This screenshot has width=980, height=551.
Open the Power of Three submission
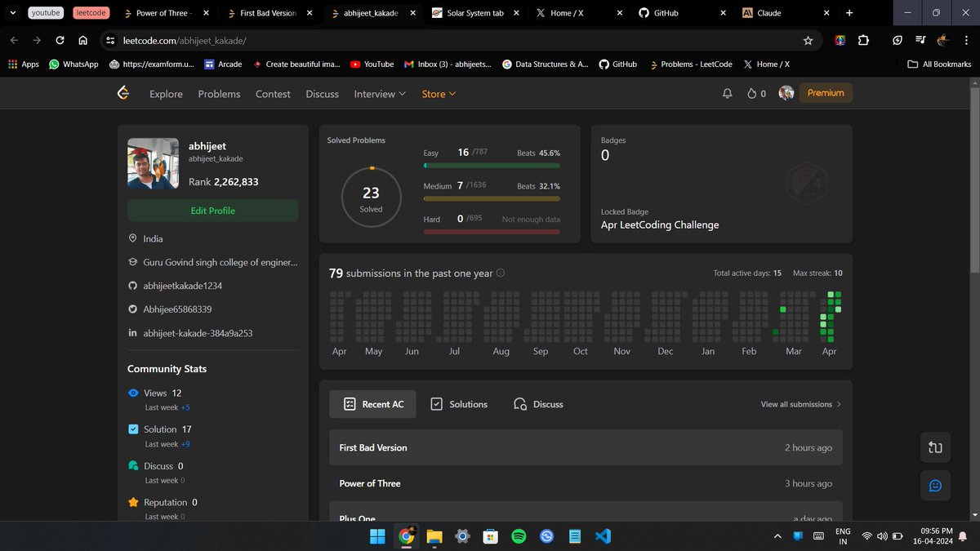click(x=586, y=483)
